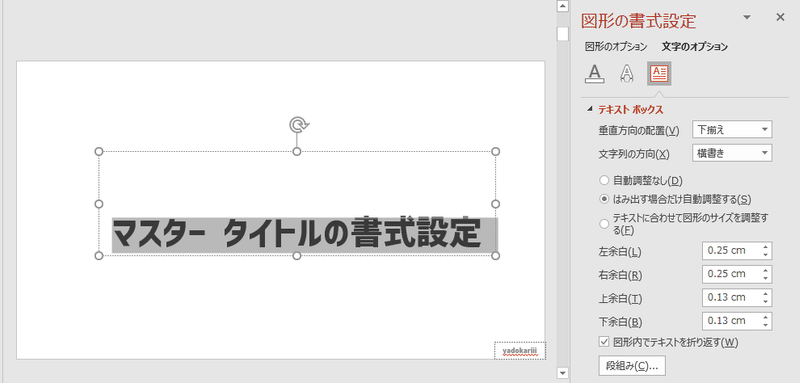
Task: Click the bottom-left handle of title box
Action: click(99, 256)
